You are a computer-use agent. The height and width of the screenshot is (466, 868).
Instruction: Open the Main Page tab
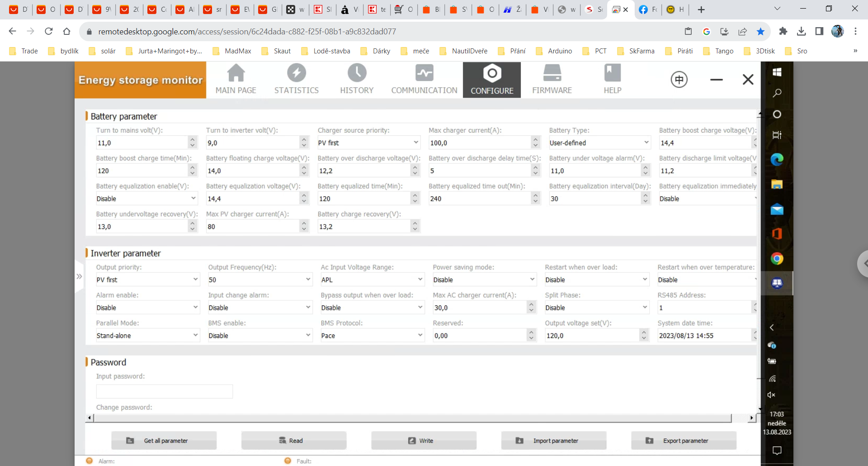coord(236,80)
